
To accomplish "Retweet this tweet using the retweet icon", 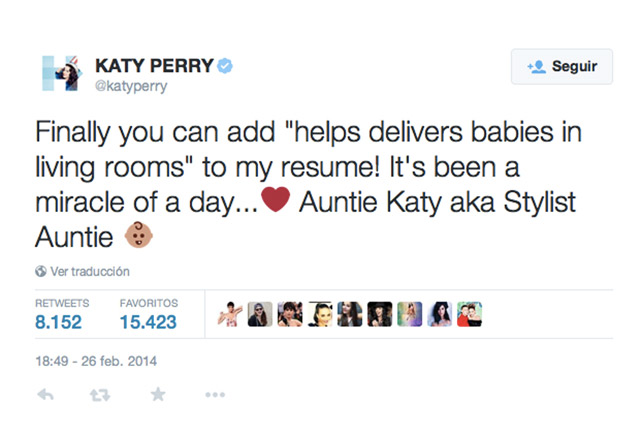I will [100, 394].
